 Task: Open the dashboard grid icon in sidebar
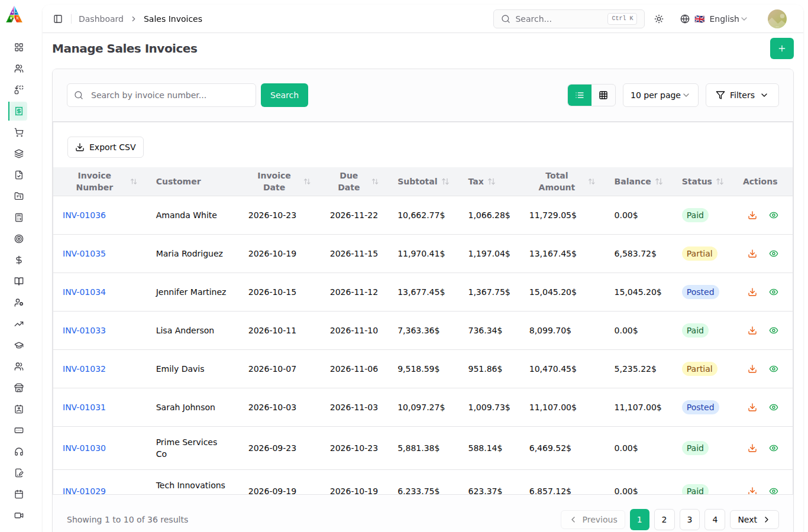click(x=19, y=47)
